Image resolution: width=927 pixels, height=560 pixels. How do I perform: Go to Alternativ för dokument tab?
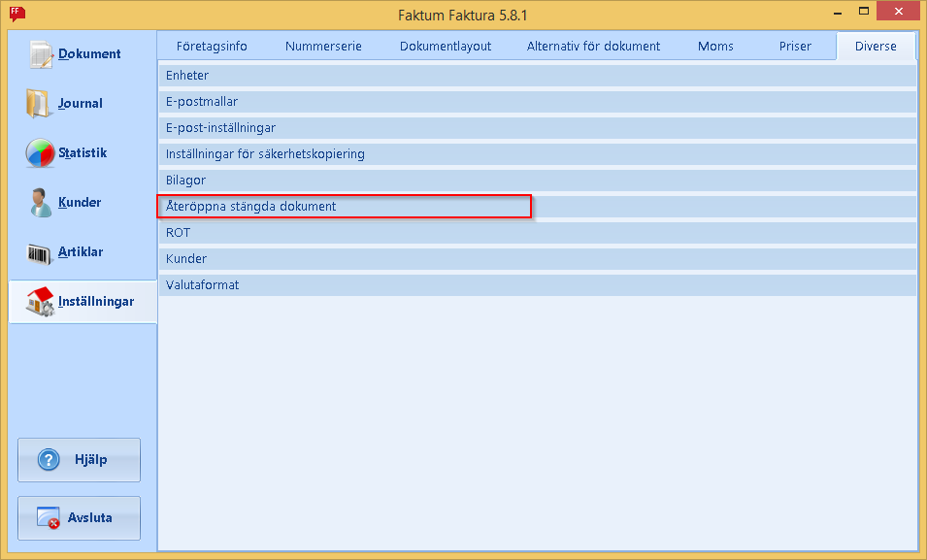pos(593,47)
